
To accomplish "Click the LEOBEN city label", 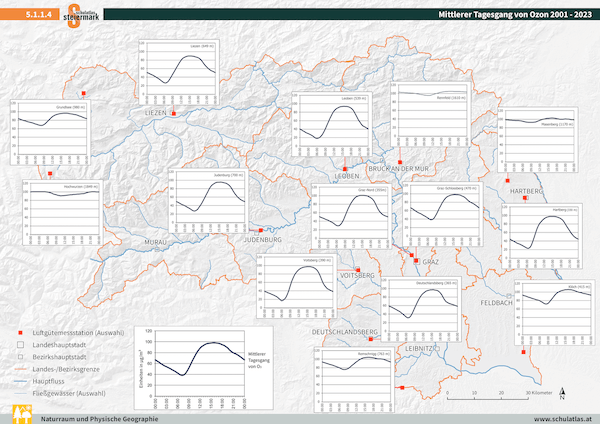I will 347,176.
